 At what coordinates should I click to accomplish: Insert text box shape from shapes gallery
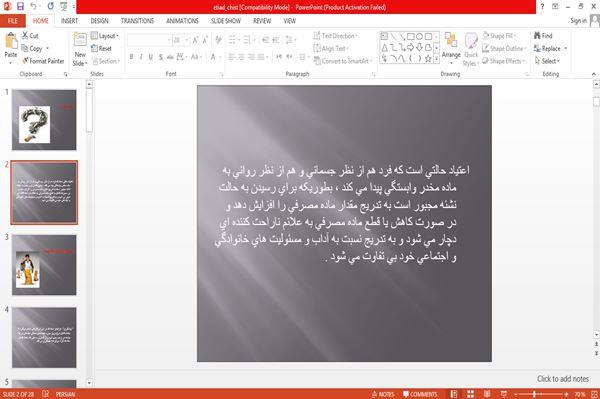(384, 36)
